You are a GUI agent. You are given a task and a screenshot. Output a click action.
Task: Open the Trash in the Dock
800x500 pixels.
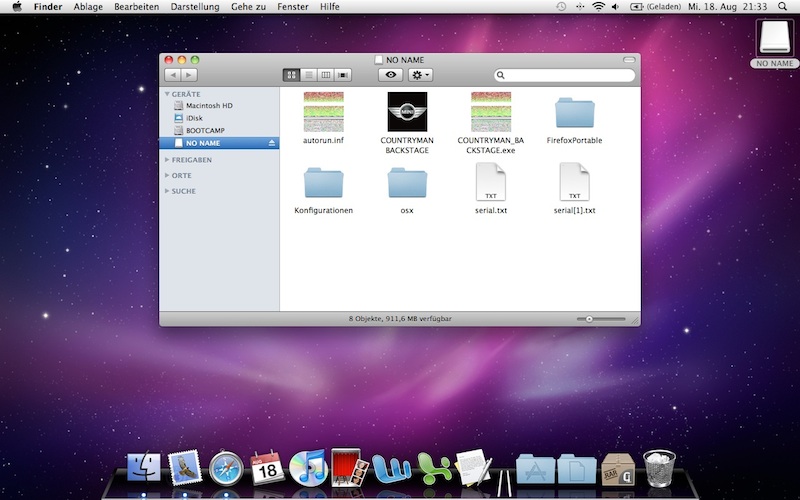[659, 467]
